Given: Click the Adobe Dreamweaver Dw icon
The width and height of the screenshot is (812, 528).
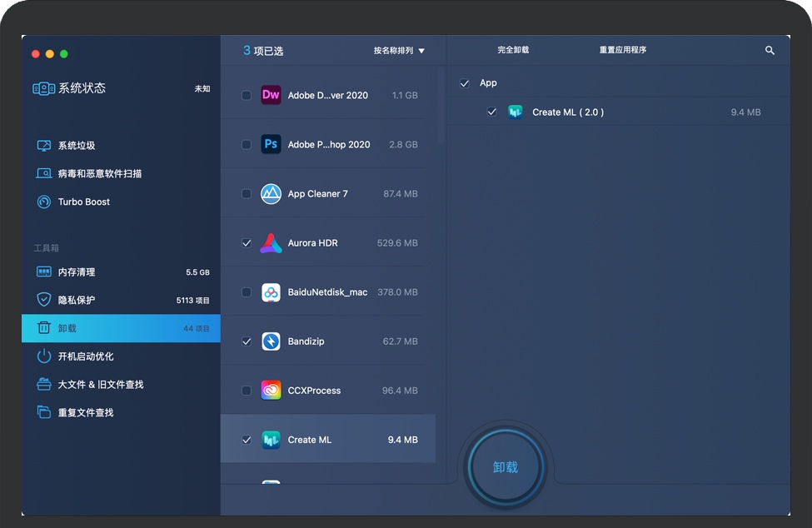Looking at the screenshot, I should coord(271,95).
